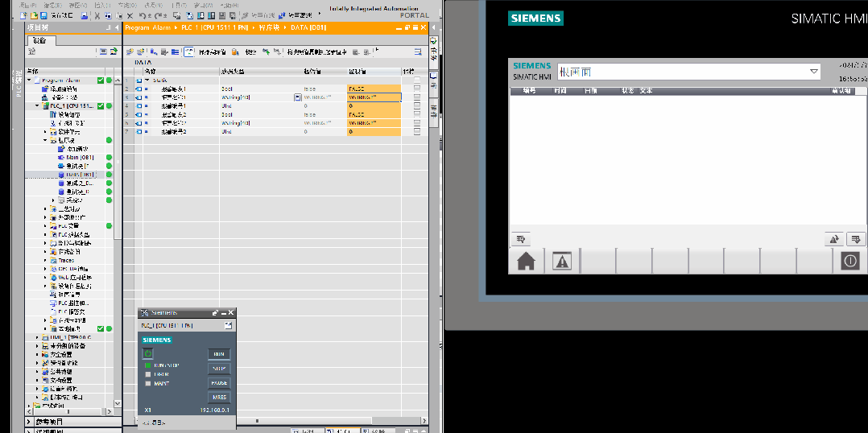Toggle snapshot checkbox for row 6
The height and width of the screenshot is (433, 868).
417,123
